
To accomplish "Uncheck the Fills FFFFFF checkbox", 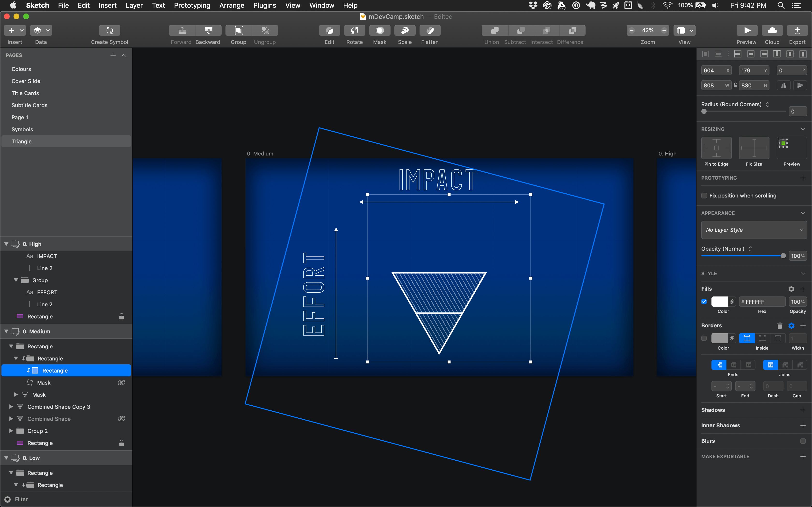I will [x=704, y=302].
